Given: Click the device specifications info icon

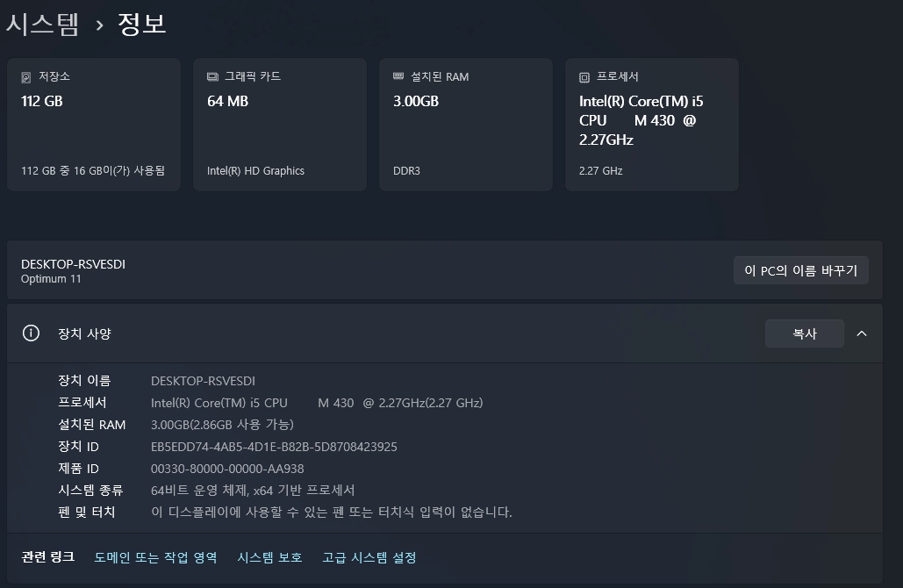Looking at the screenshot, I should point(31,333).
